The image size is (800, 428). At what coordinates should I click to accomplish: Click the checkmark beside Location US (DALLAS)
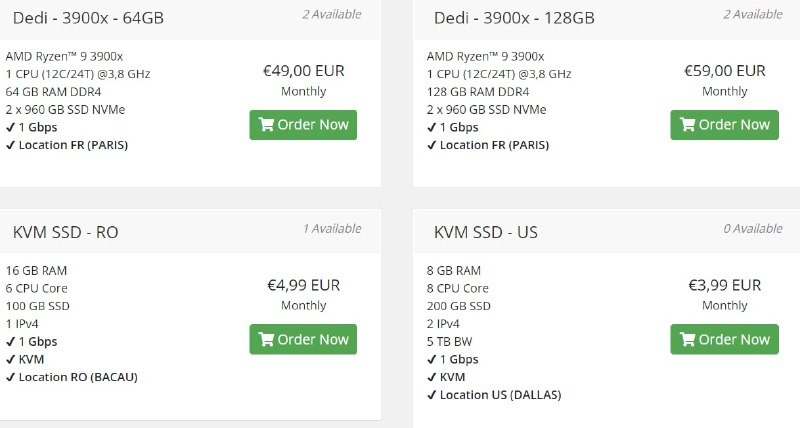coord(431,395)
